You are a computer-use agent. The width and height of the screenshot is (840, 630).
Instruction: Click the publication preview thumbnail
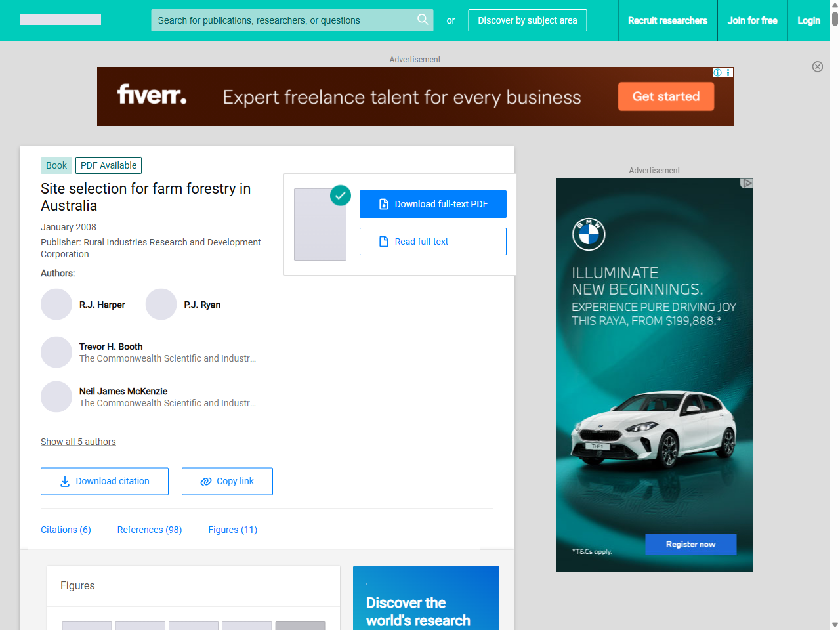(x=320, y=224)
